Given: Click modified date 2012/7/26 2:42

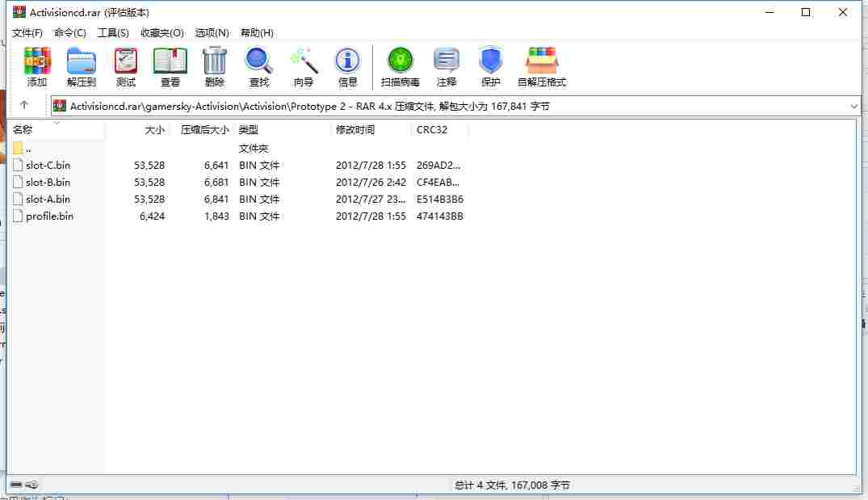Looking at the screenshot, I should point(371,183).
